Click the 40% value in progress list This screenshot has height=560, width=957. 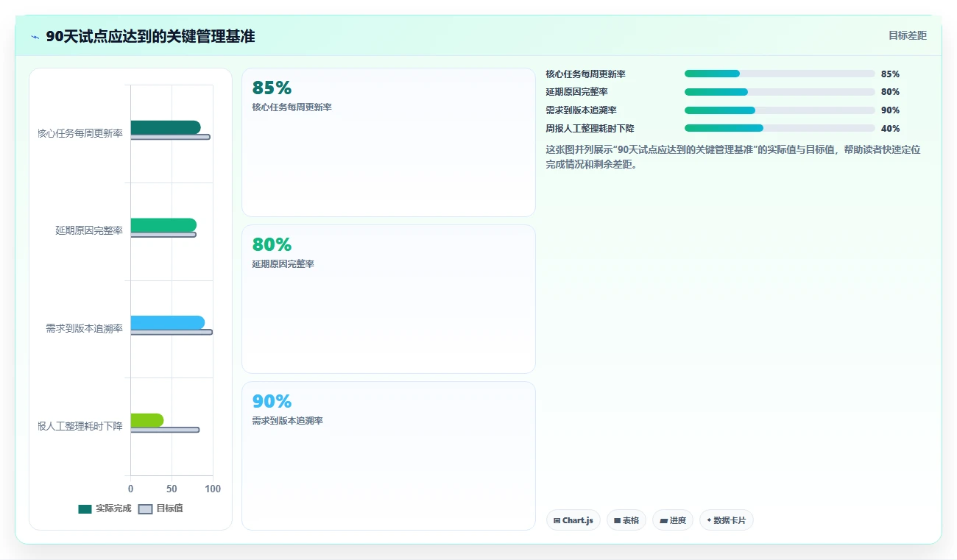(890, 129)
